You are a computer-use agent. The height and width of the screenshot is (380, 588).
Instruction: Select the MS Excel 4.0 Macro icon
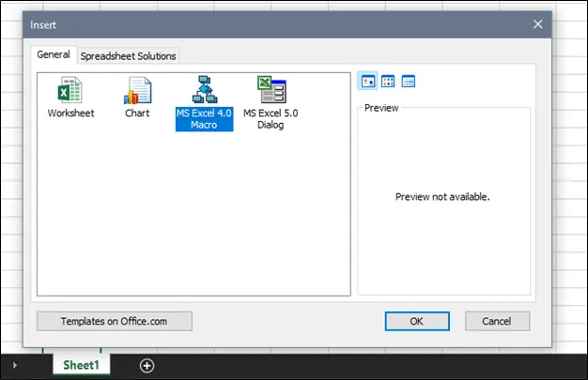pos(205,89)
